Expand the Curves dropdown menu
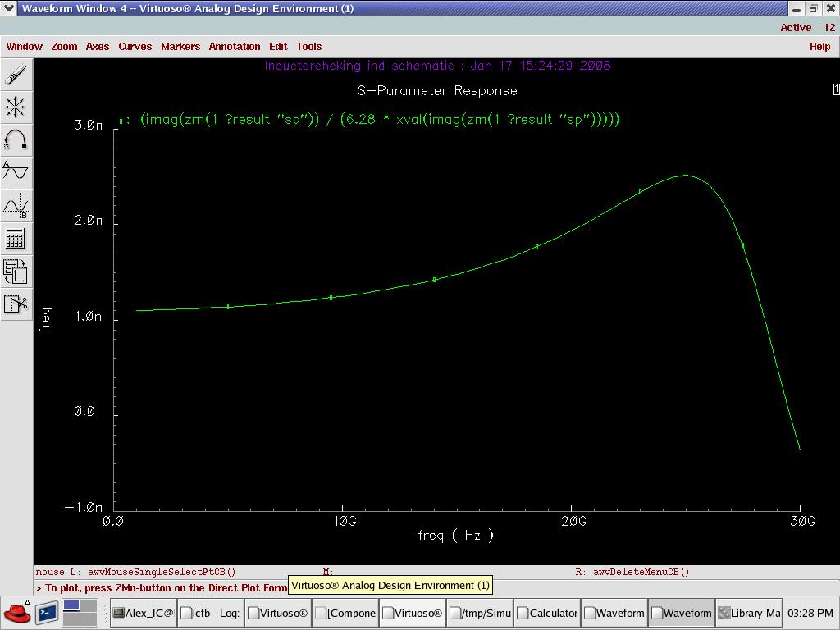840x630 pixels. point(135,47)
